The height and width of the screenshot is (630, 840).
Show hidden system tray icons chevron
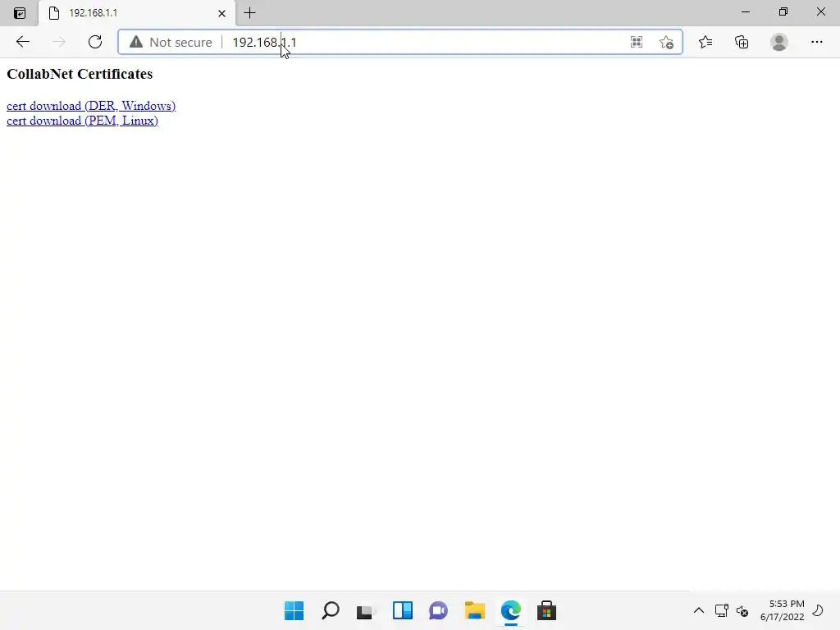point(699,610)
